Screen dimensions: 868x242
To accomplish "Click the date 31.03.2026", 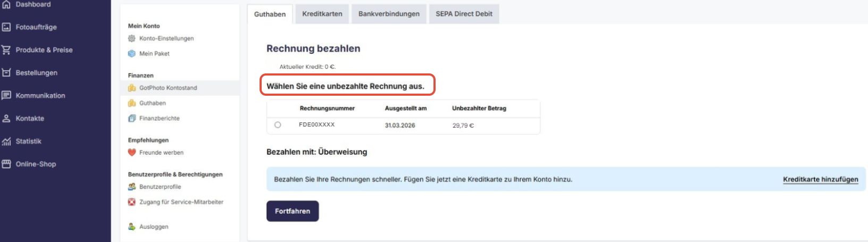I will coord(400,126).
